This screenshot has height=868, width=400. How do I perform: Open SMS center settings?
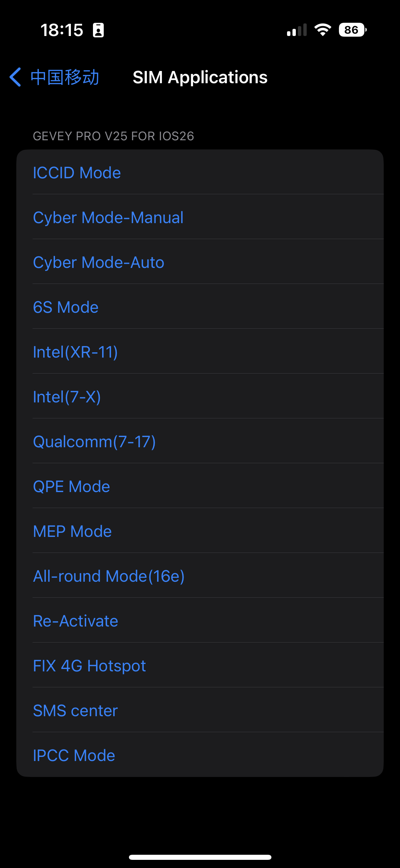coord(75,710)
